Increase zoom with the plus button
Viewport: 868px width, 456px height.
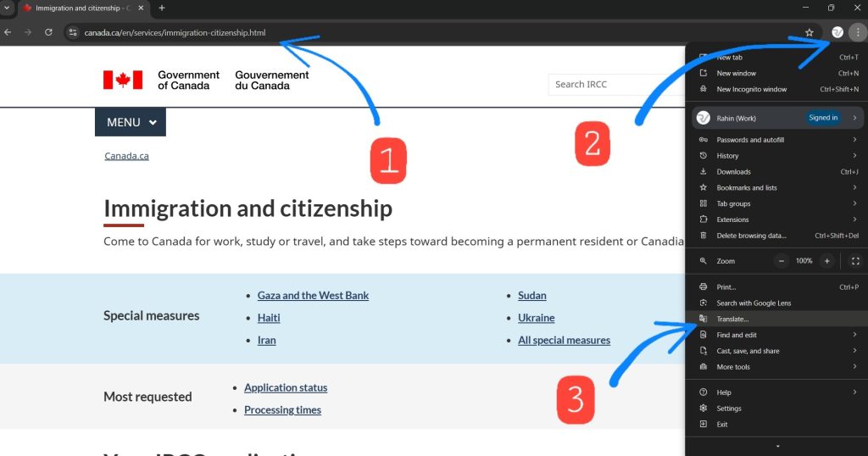(x=827, y=261)
